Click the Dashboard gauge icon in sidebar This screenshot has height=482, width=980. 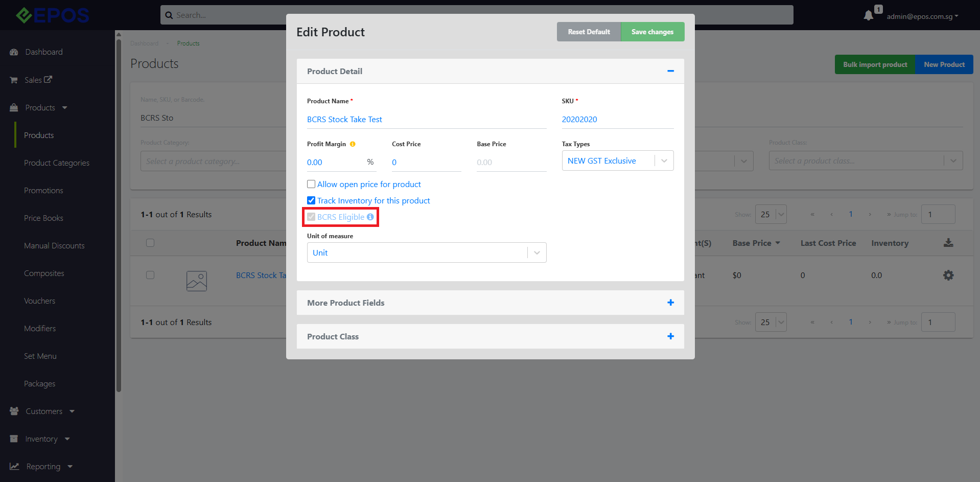click(x=14, y=52)
